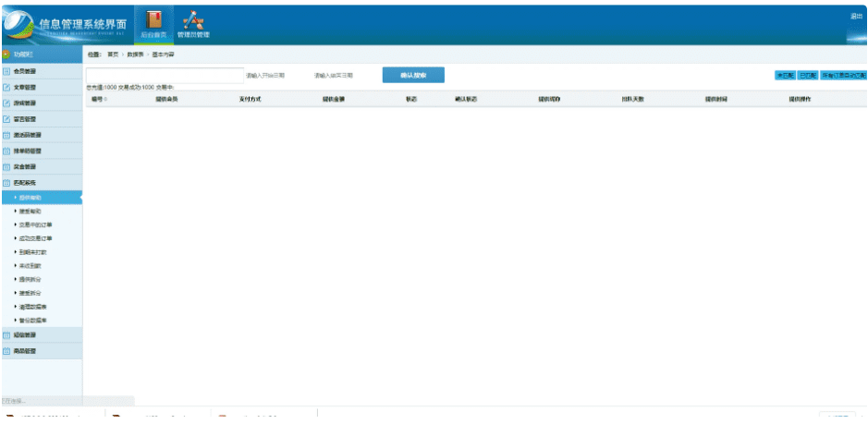
Task: Click the 状态 column header
Action: pyautogui.click(x=411, y=99)
